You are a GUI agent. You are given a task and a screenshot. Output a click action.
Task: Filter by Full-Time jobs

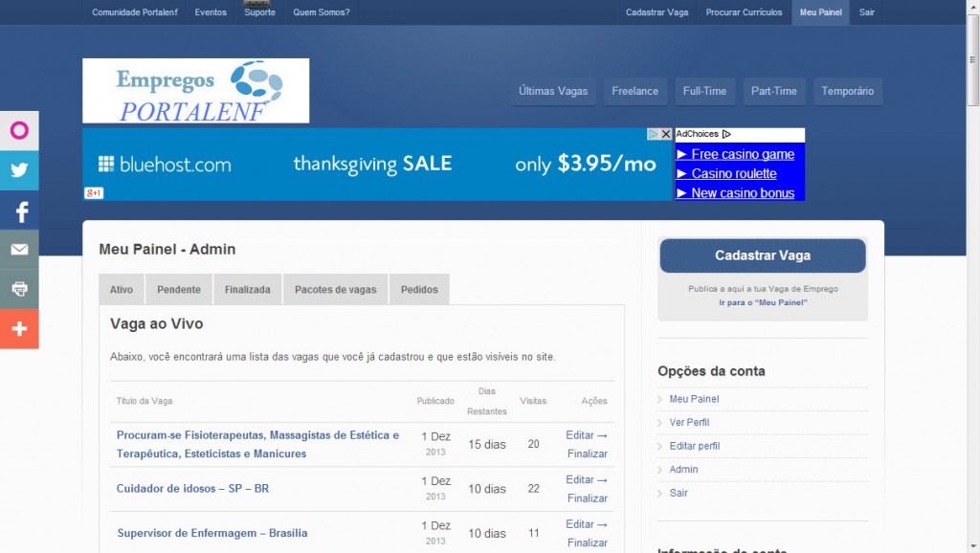(704, 91)
